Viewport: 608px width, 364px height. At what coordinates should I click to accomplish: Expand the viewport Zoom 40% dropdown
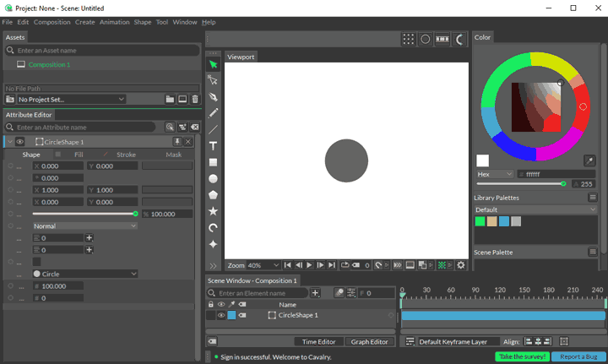263,265
